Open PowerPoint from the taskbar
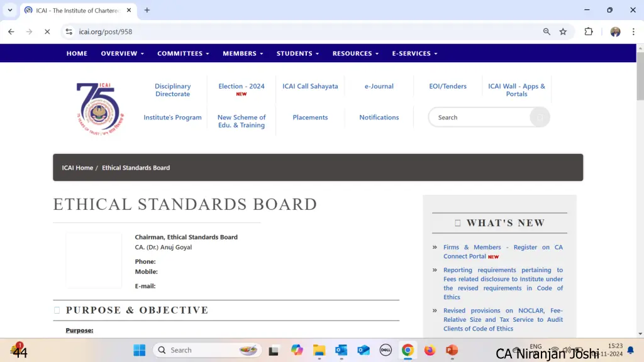The image size is (644, 362). 452,350
